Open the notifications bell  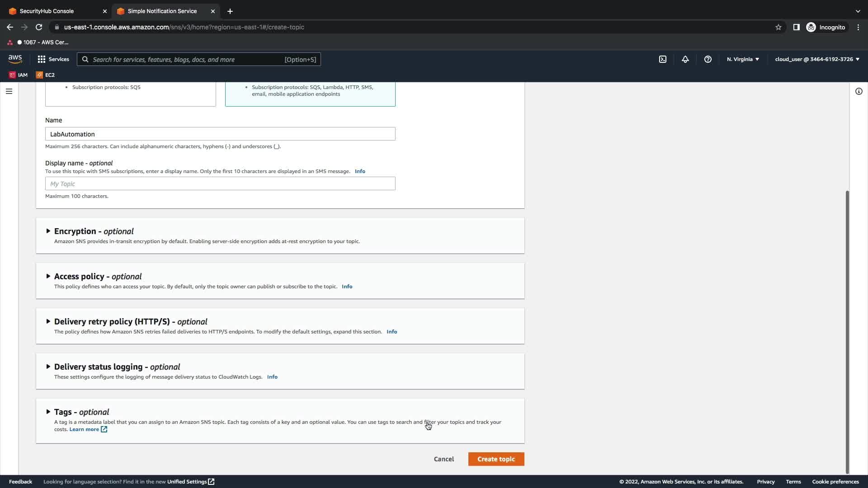coord(685,59)
